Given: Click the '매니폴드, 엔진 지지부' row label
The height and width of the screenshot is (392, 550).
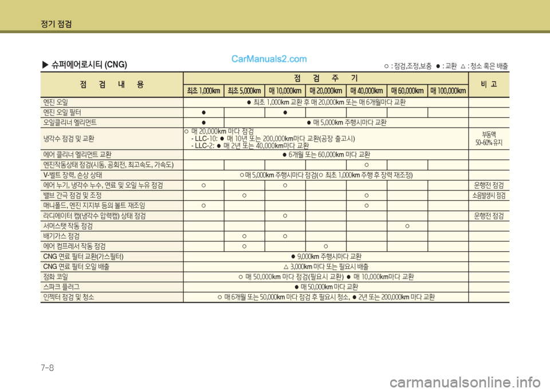Looking at the screenshot, I should coord(94,205).
